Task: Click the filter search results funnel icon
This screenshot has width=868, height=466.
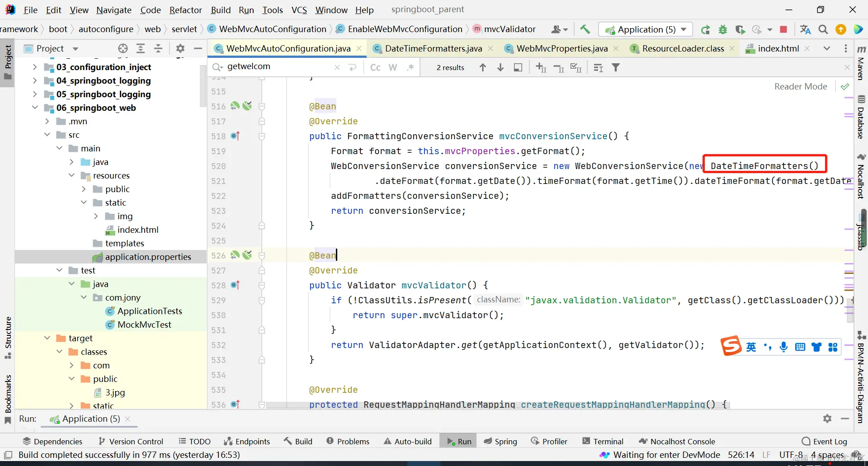Action: click(616, 67)
